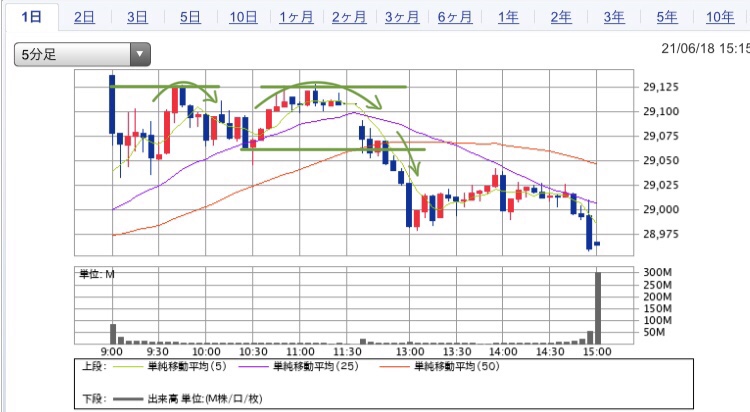Click the 単位: M label in volume panel
750x412 pixels.
coord(97,274)
